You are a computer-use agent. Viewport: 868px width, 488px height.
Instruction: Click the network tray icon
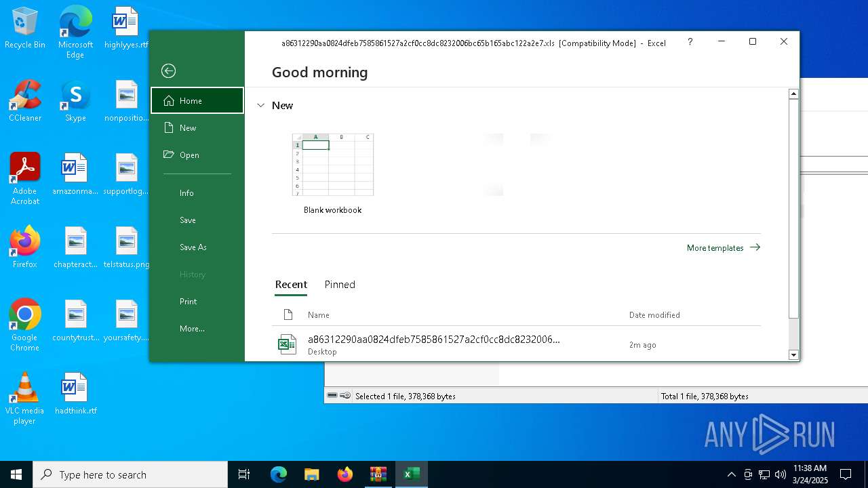(764, 474)
